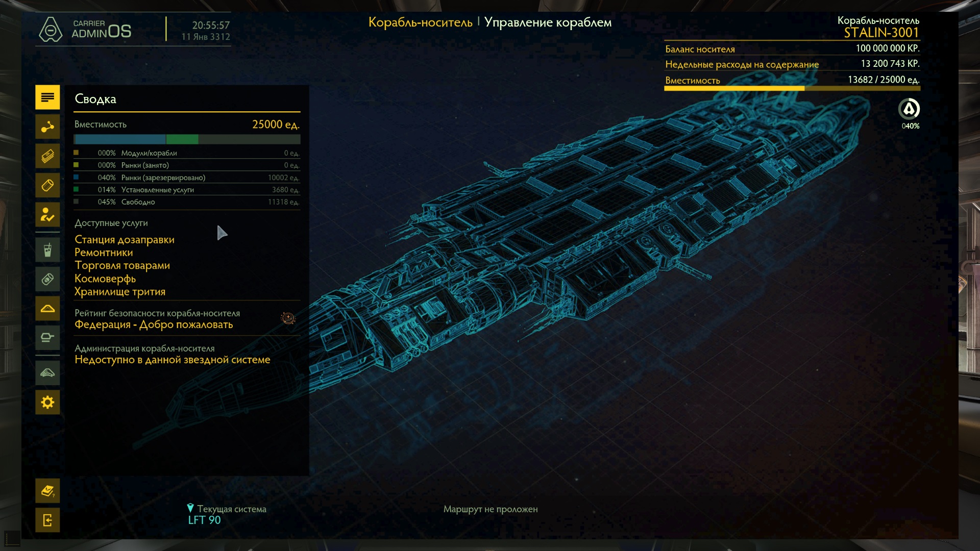This screenshot has width=980, height=551.
Task: Click the Управление кораблем header tab
Action: tap(548, 22)
